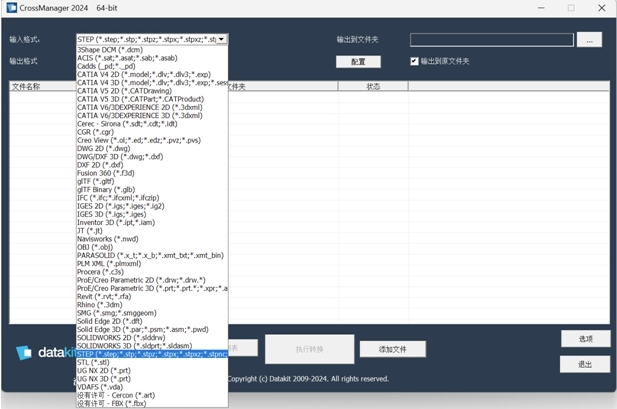The width and height of the screenshot is (617, 409).
Task: Pick SMG (*.smg) format
Action: coord(152,313)
